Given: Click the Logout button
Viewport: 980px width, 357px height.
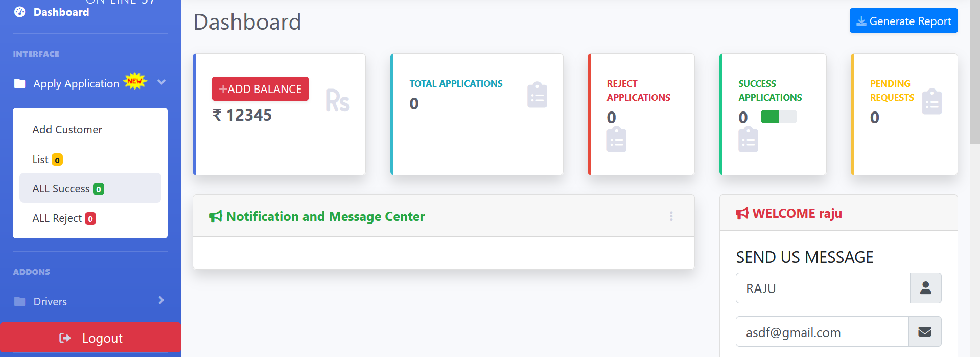Looking at the screenshot, I should coord(90,338).
